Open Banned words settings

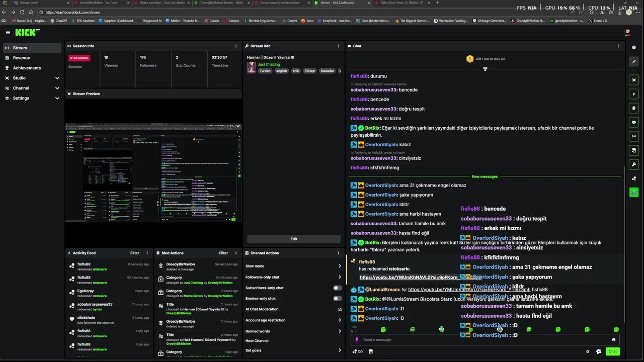(x=293, y=331)
